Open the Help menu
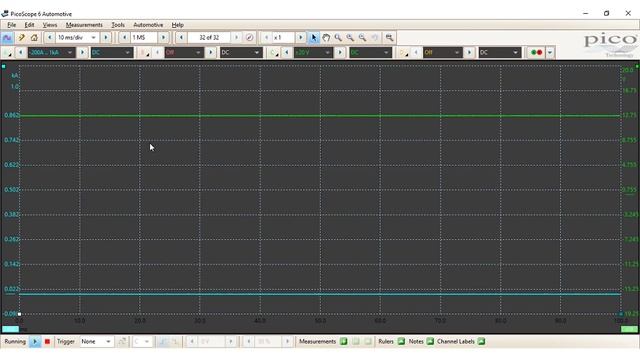 pyautogui.click(x=177, y=25)
